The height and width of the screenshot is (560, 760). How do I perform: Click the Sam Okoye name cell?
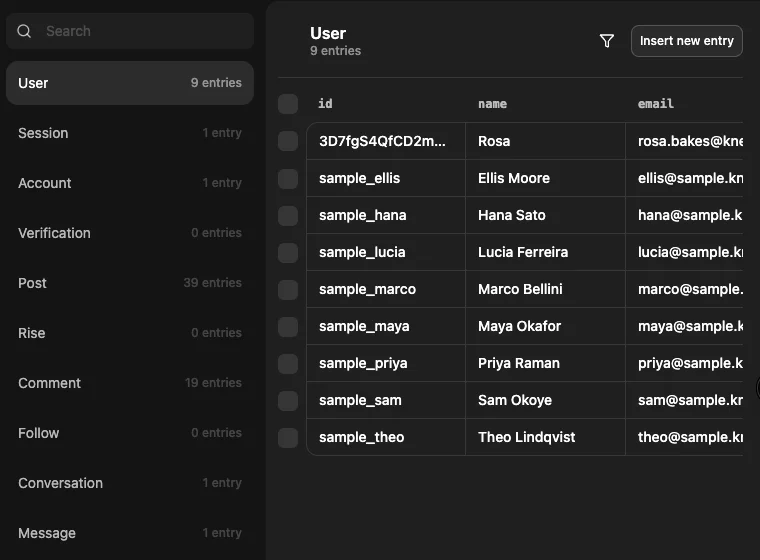click(x=545, y=400)
